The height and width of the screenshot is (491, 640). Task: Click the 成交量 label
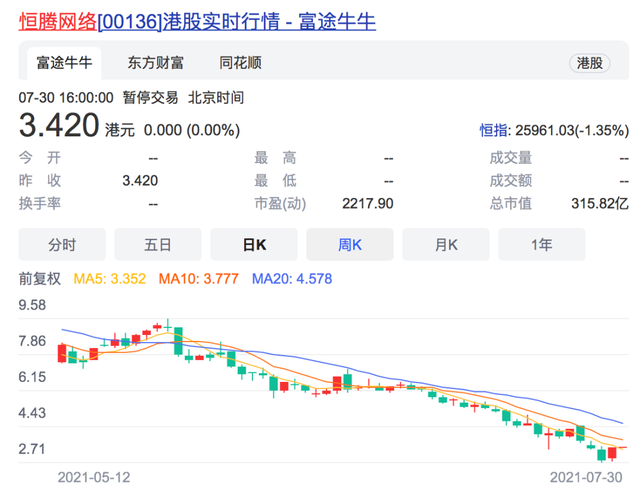pos(511,158)
